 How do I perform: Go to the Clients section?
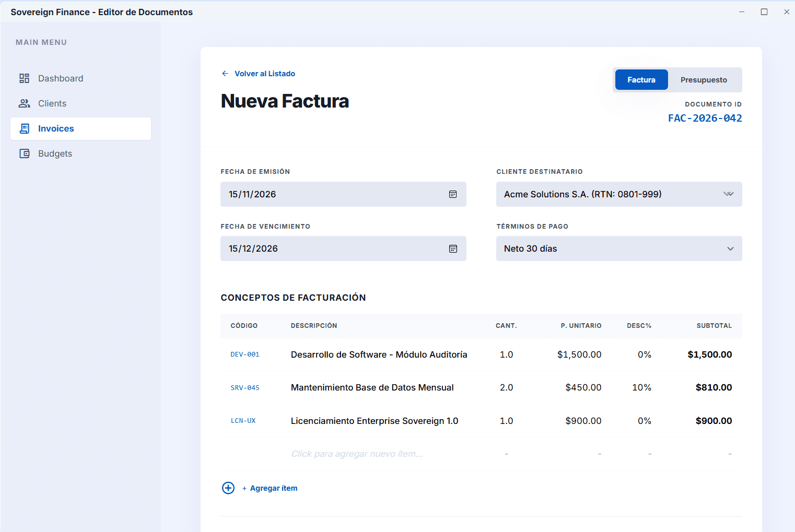[80, 103]
